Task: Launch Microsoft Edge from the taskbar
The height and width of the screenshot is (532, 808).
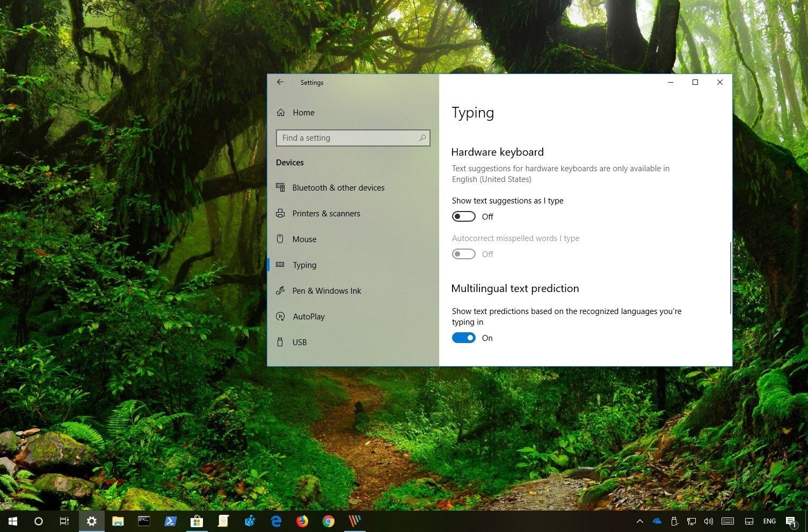Action: coord(276,521)
